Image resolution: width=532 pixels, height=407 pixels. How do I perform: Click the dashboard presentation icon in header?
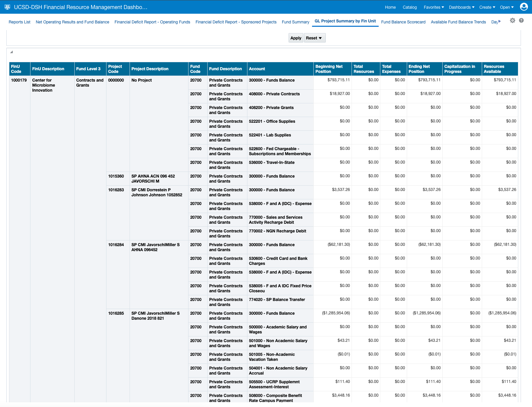(x=7, y=7)
